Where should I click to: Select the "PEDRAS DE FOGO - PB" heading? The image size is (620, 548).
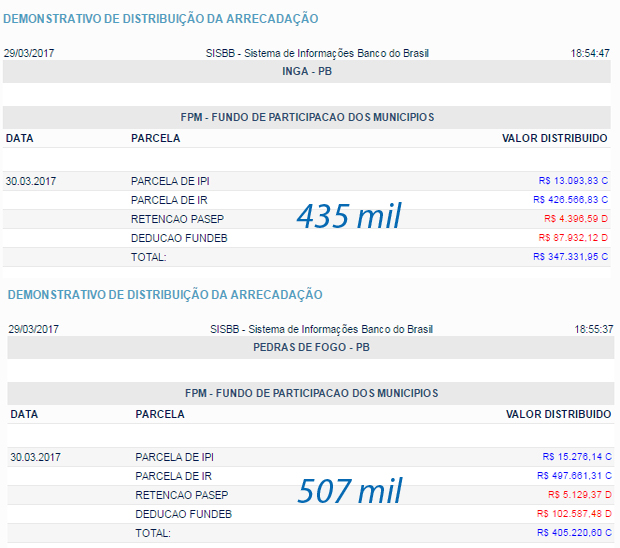pyautogui.click(x=311, y=348)
